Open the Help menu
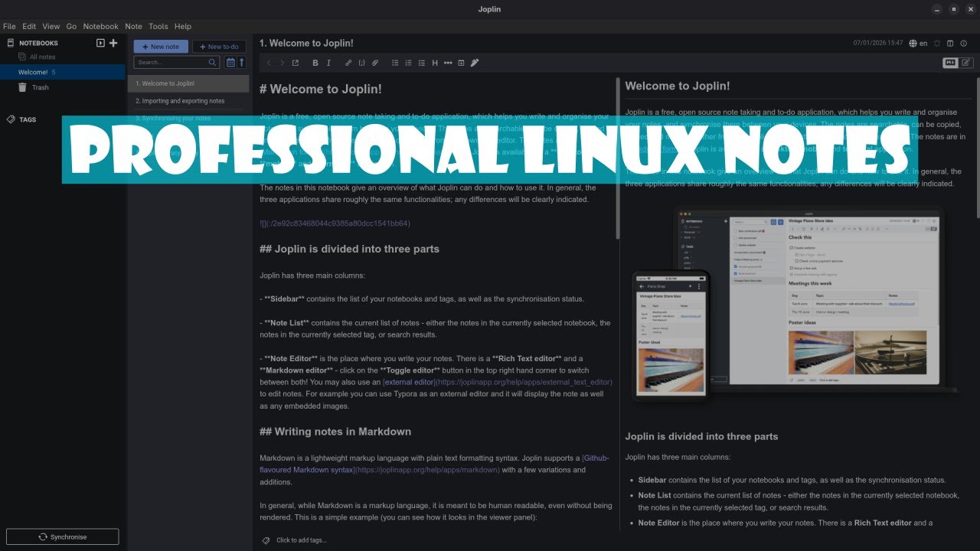The width and height of the screenshot is (980, 551). [183, 26]
